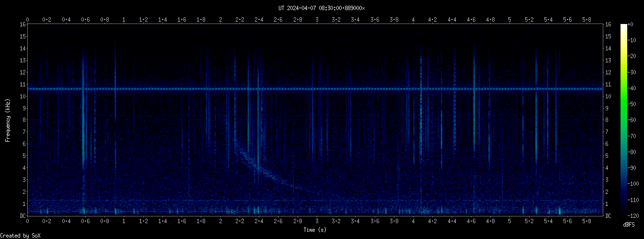Click the UT 2024-04-07 timestamp title

(x=322, y=8)
